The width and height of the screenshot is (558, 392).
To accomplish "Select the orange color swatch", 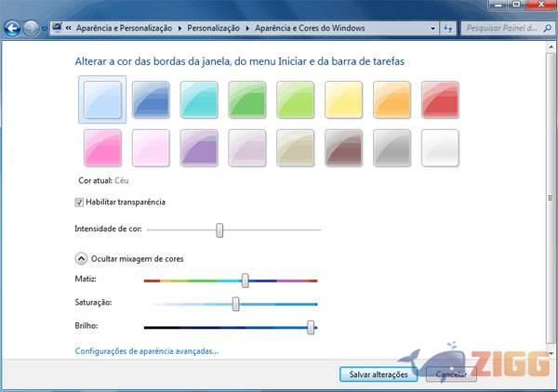I will [392, 99].
